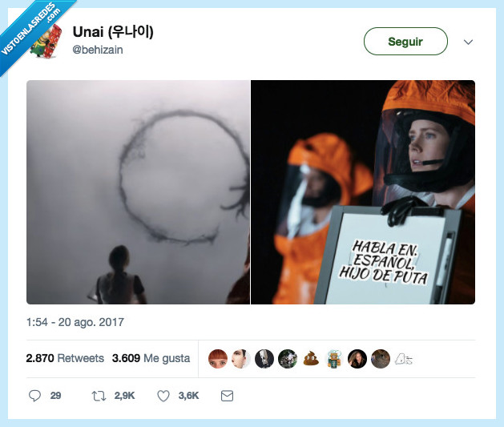504x427 pixels.
Task: Open the dark-haired woman liker avatar
Action: click(357, 359)
